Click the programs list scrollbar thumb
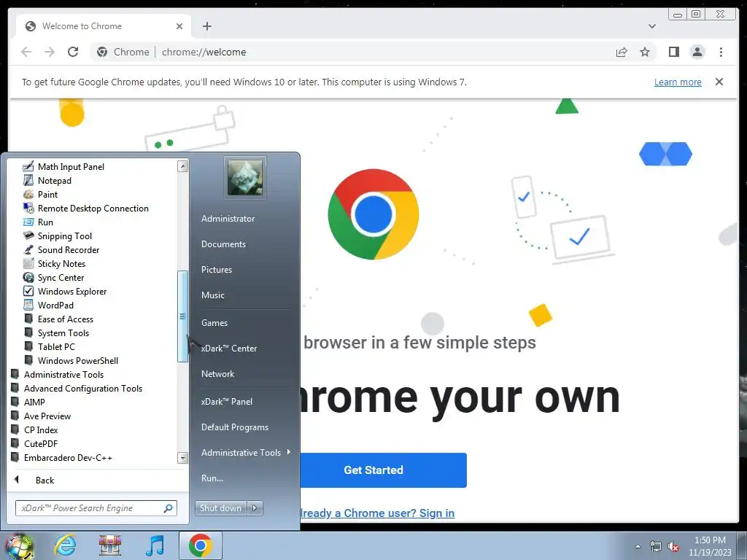Image resolution: width=747 pixels, height=560 pixels. 182,316
